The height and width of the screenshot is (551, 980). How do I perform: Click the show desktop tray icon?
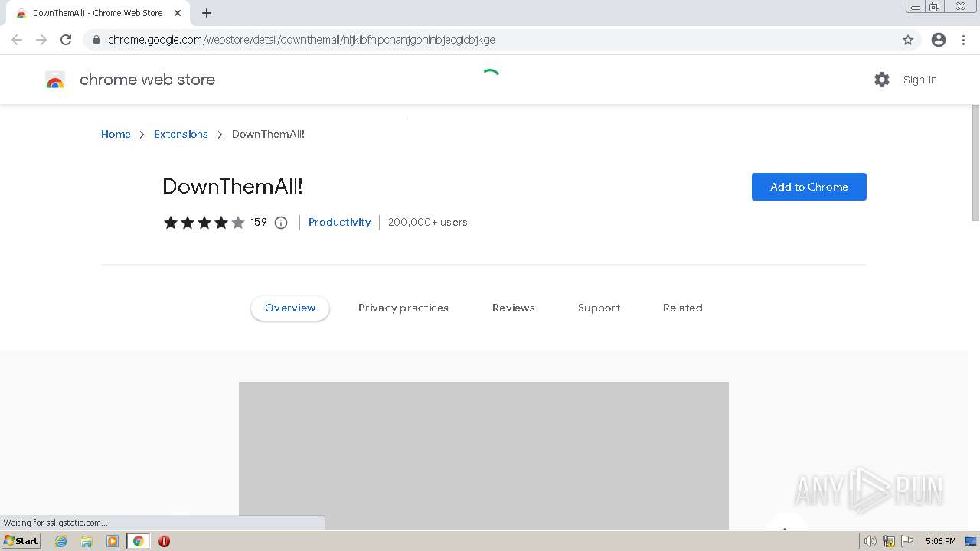click(971, 541)
